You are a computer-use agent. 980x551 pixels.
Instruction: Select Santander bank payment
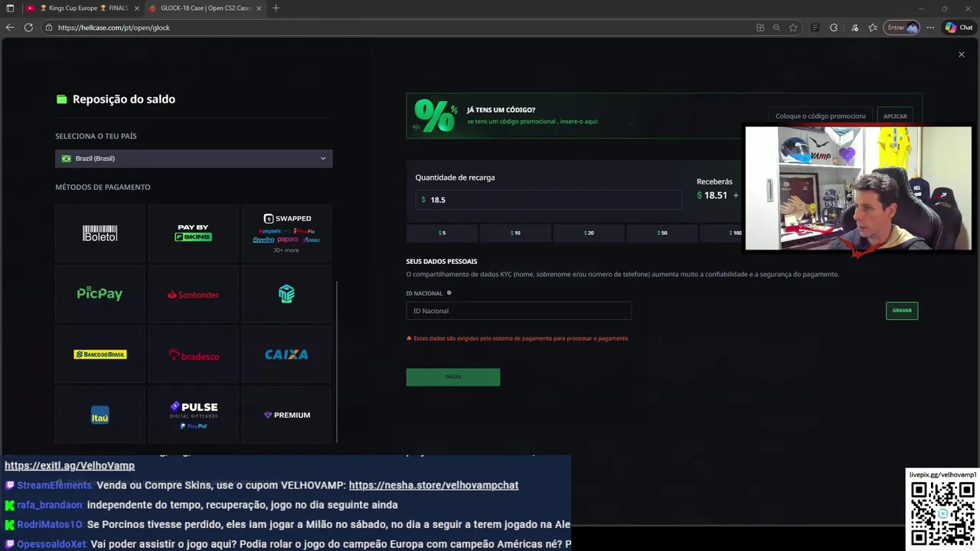point(193,294)
